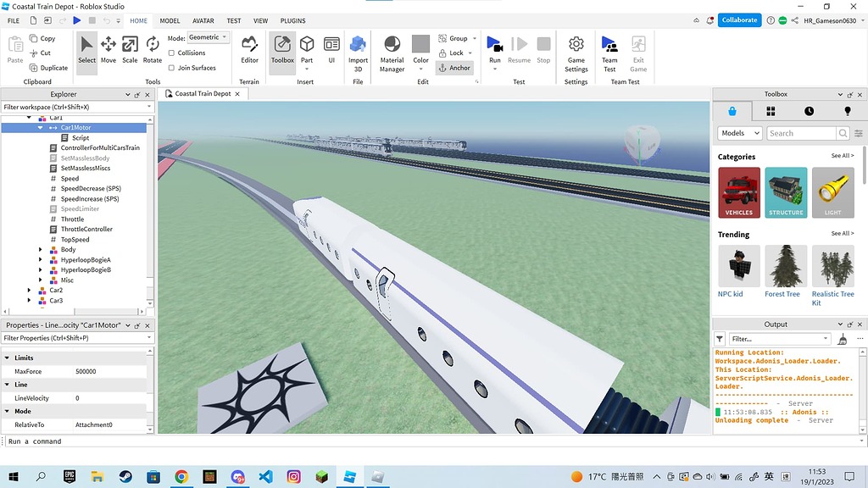Screen dimensions: 868x488
Task: Click the Color swatch in Edit group
Action: 420,46
